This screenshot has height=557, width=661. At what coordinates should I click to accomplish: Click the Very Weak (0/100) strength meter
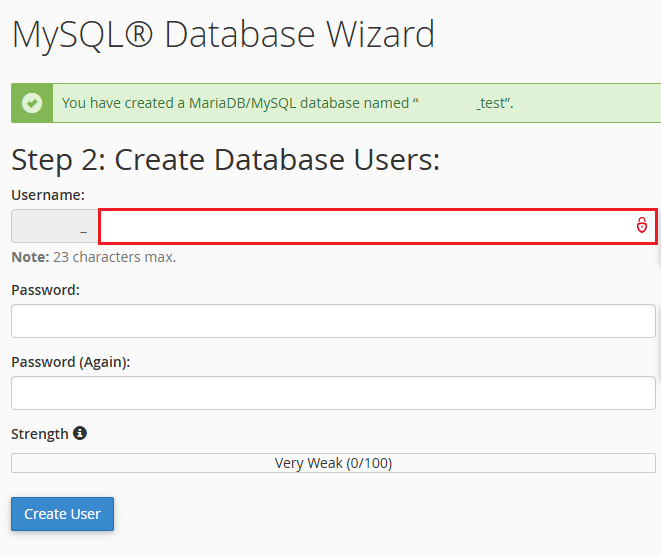(333, 463)
